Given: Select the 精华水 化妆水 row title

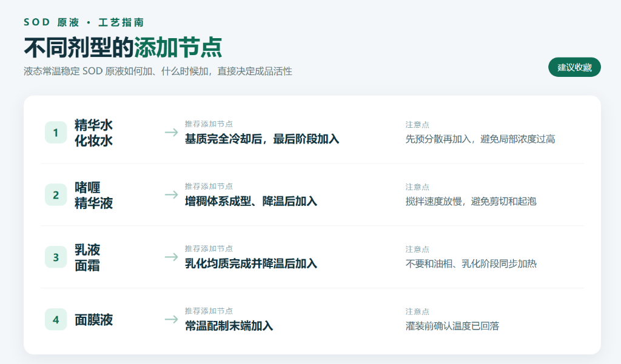Looking at the screenshot, I should pyautogui.click(x=94, y=133).
